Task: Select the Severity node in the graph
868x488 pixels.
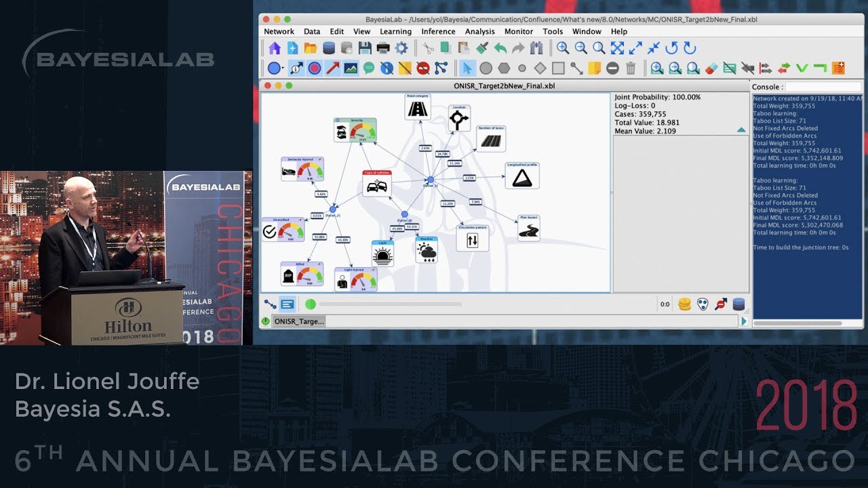Action: point(355,130)
